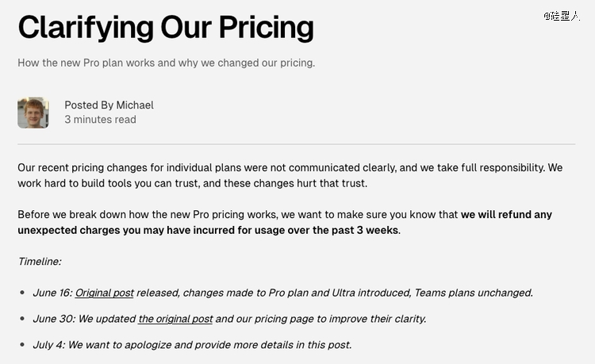Follow "the original post" link for June 30

click(175, 319)
